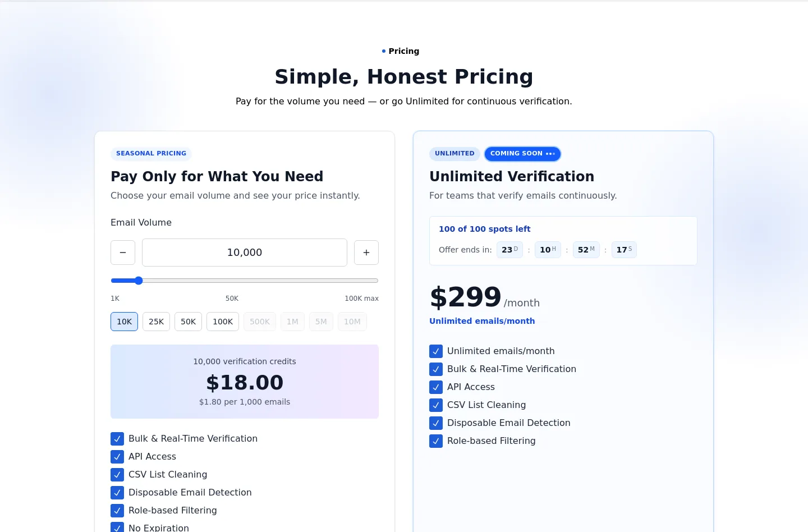Select the 100K volume preset
Screen dimensions: 808x532
pos(223,322)
